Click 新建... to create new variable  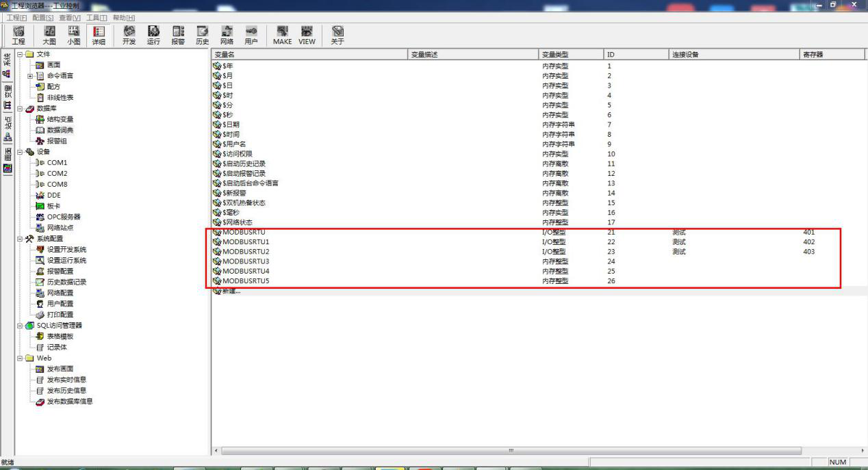(x=231, y=291)
